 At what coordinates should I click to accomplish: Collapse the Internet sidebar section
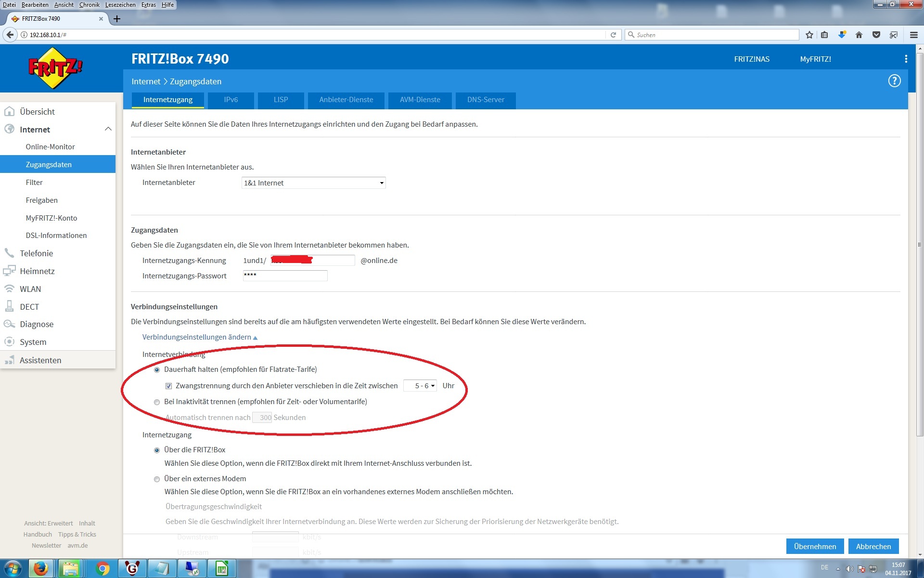[x=108, y=129]
